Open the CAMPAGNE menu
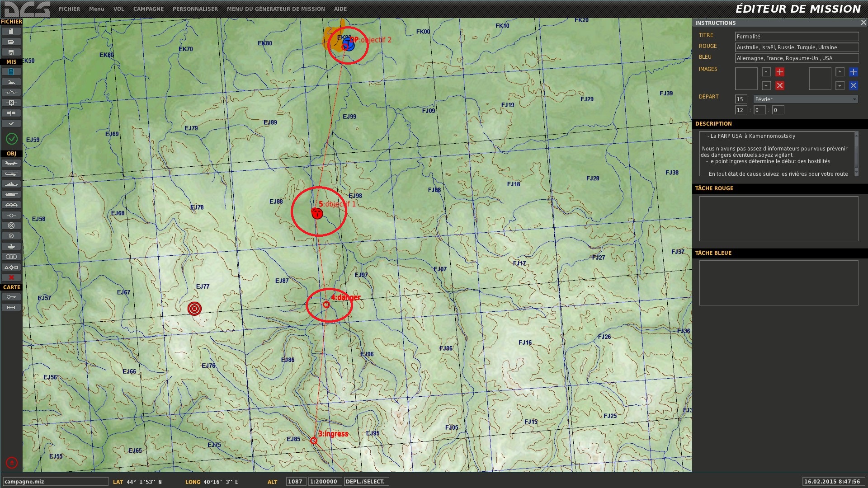Screen dimensions: 868x488 (148, 9)
